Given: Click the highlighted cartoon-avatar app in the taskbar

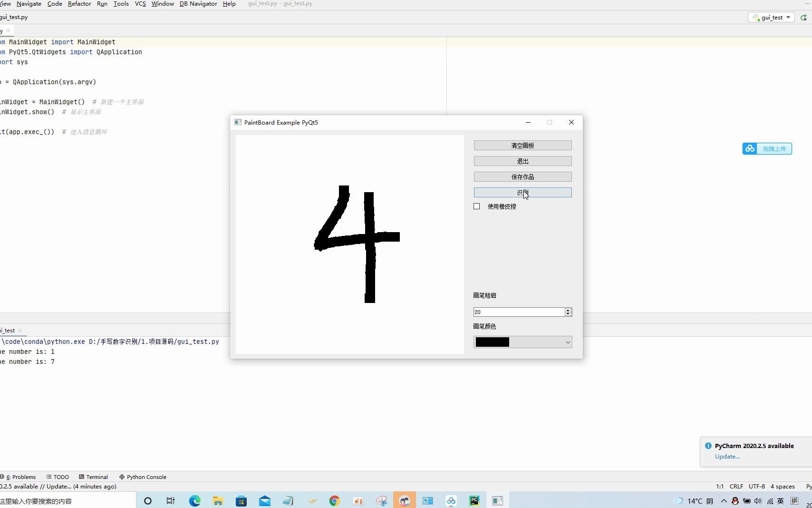Looking at the screenshot, I should pyautogui.click(x=405, y=501).
